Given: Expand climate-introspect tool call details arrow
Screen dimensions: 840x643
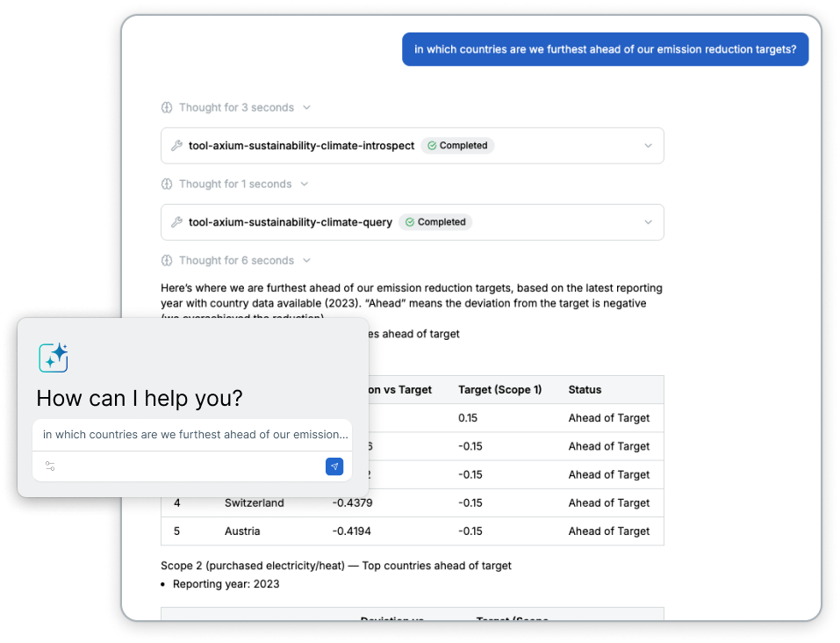Looking at the screenshot, I should click(x=648, y=146).
